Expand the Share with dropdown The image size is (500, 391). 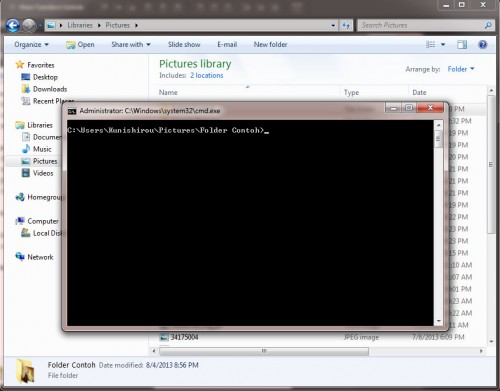click(x=131, y=44)
